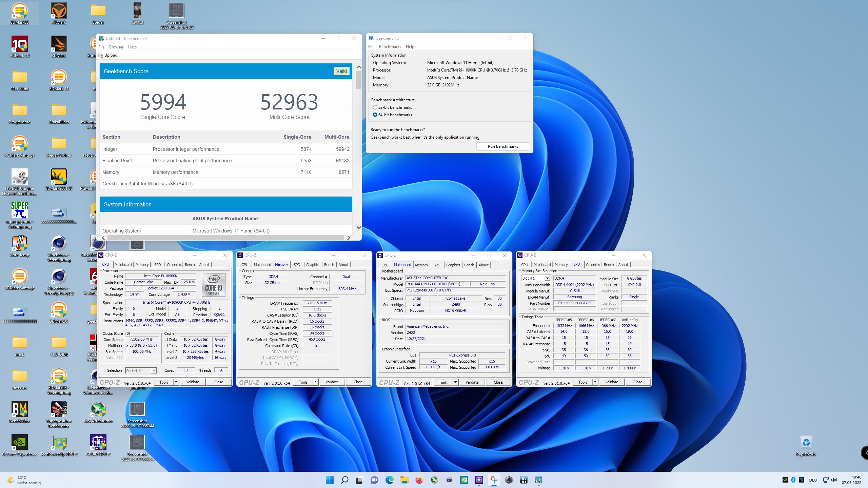Open the Browser menu in Geekbench results window

point(116,47)
